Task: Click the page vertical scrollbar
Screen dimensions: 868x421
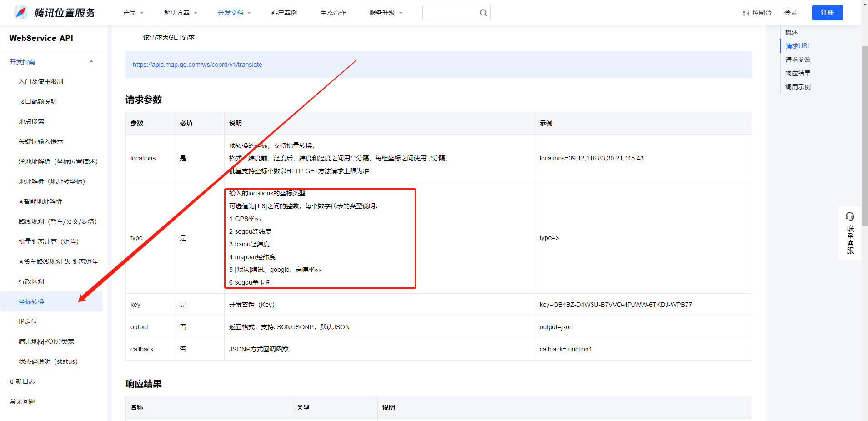Action: point(865,136)
